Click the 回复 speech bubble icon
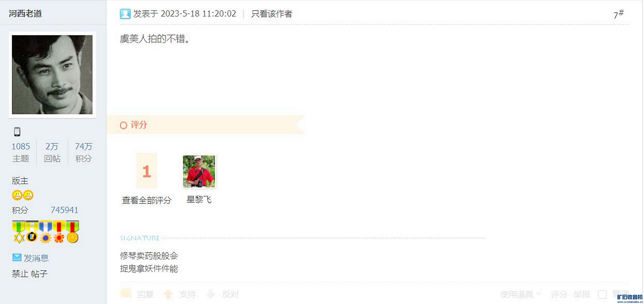This screenshot has width=644, height=304. pos(126,294)
